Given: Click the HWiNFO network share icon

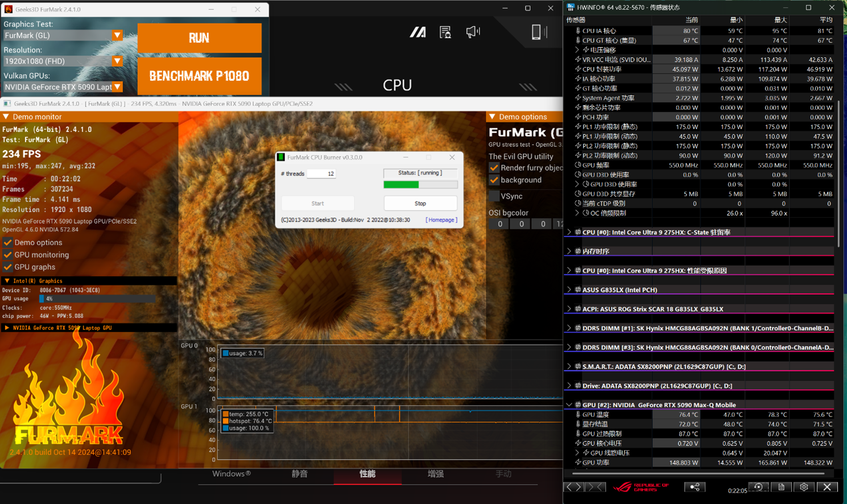Looking at the screenshot, I should pos(695,487).
